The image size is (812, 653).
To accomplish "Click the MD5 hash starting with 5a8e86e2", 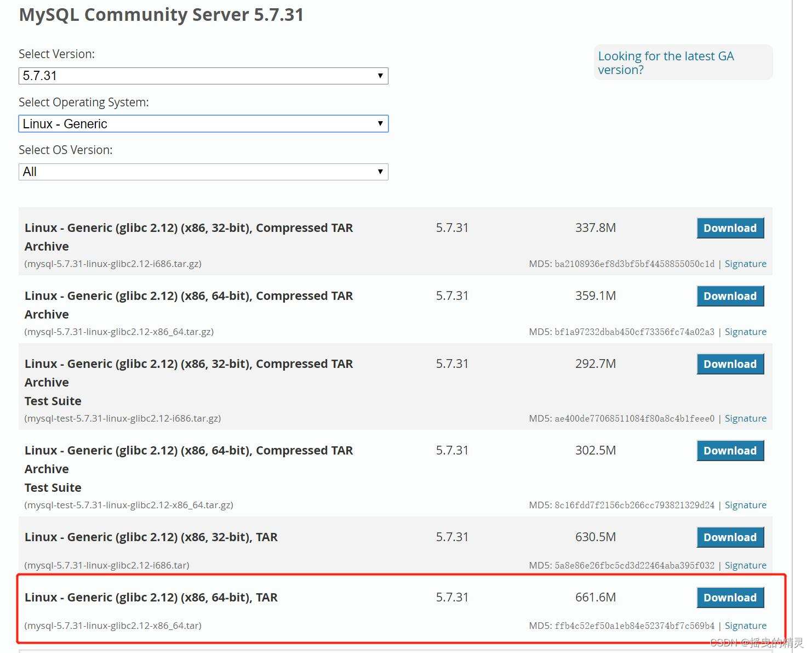I will click(634, 566).
